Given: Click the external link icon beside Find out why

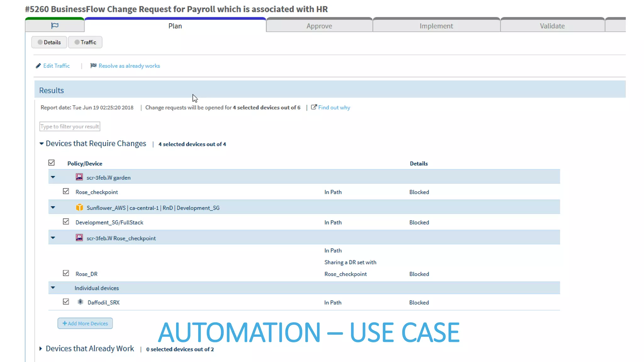Looking at the screenshot, I should click(x=314, y=107).
